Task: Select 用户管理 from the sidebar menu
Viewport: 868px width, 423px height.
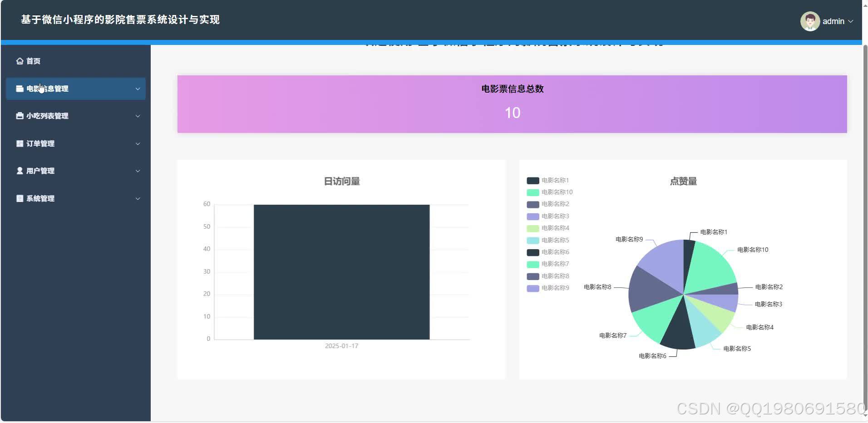Action: click(40, 171)
